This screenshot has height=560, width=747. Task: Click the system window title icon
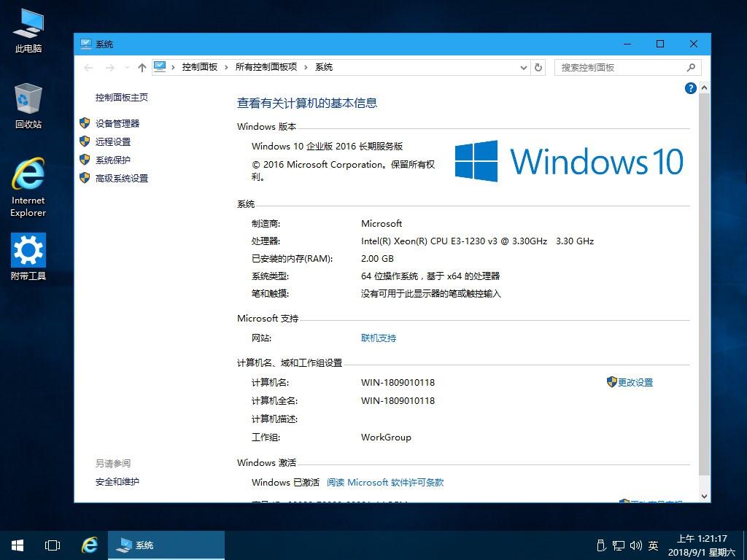point(86,44)
